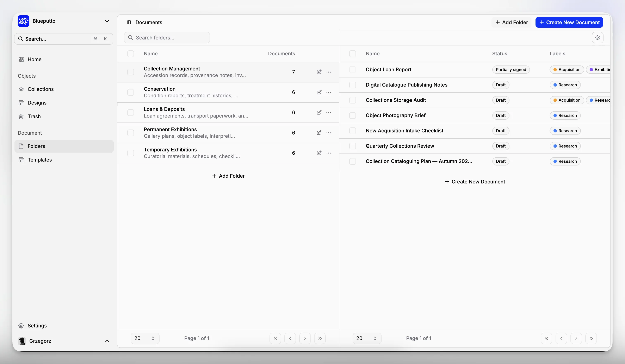This screenshot has width=625, height=364.
Task: Click Draft status of Object Photography Brief
Action: click(x=501, y=115)
